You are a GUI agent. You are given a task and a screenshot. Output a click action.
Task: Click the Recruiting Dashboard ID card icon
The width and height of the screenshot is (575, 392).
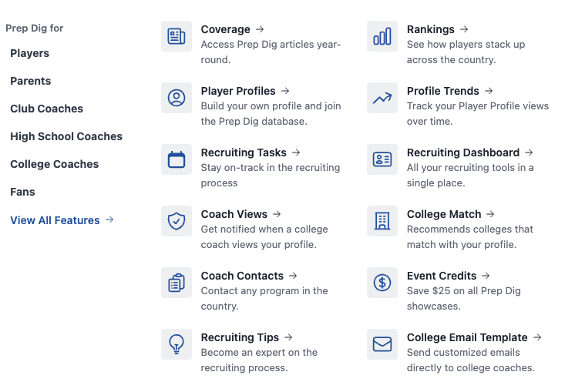coord(382,159)
